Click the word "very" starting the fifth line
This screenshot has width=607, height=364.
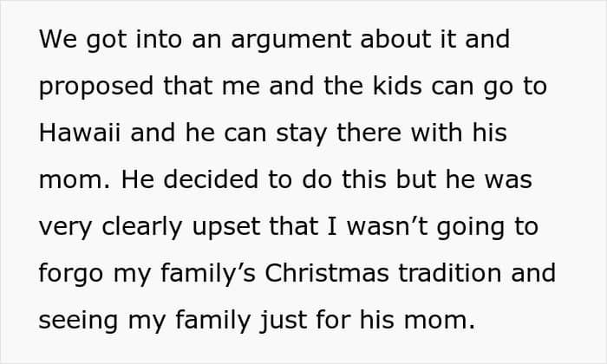click(65, 228)
